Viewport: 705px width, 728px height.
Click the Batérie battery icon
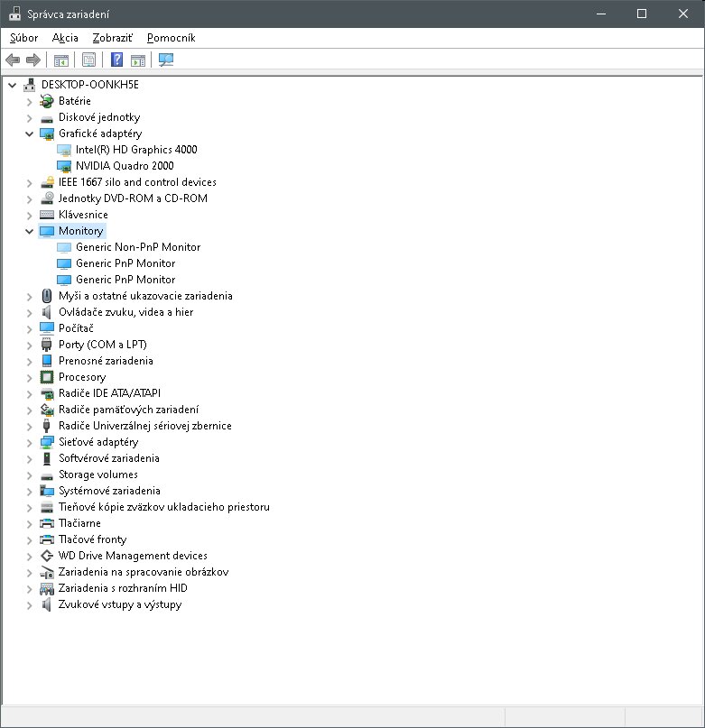click(x=46, y=101)
